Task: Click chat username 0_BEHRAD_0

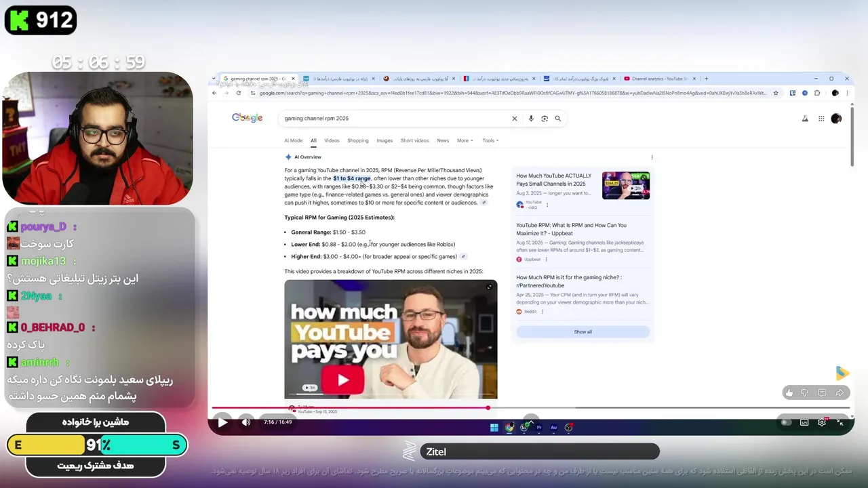Action: click(x=53, y=327)
